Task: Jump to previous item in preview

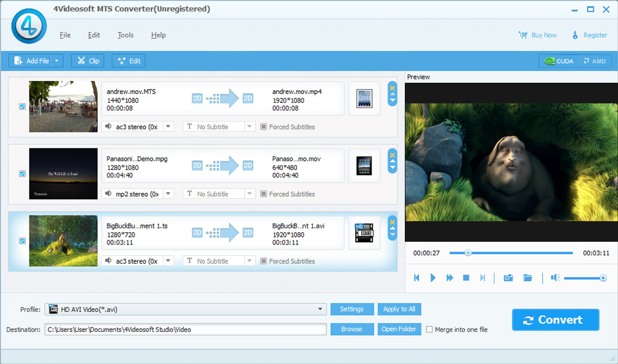Action: coord(417,278)
